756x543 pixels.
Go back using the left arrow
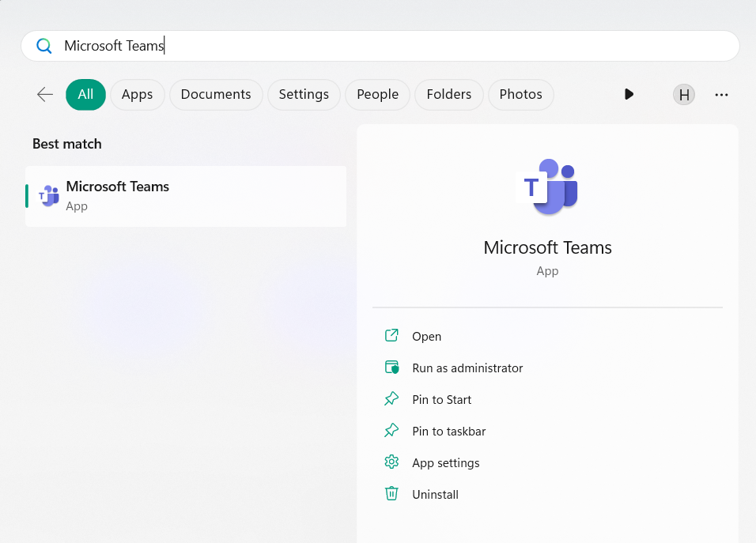[45, 95]
